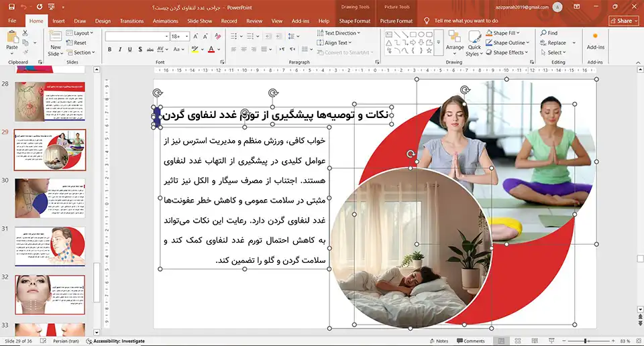Toggle Strikethrough formatting
This screenshot has height=346, width=644.
(x=150, y=49)
